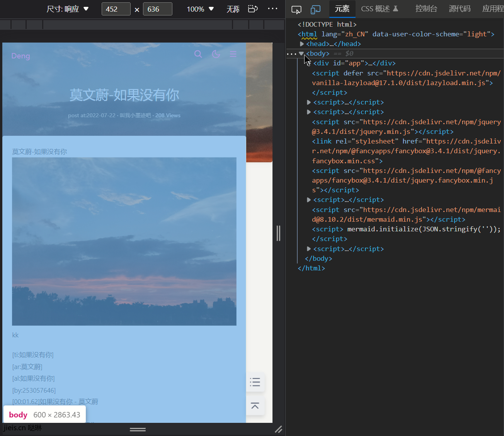Expand the head element node
Viewport: 504px width, 436px height.
point(302,44)
